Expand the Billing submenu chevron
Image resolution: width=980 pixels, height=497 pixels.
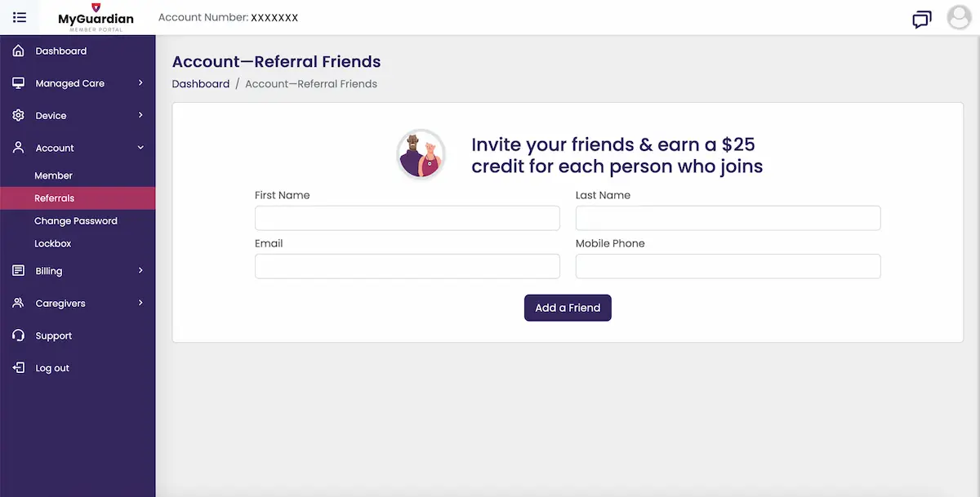pos(140,270)
